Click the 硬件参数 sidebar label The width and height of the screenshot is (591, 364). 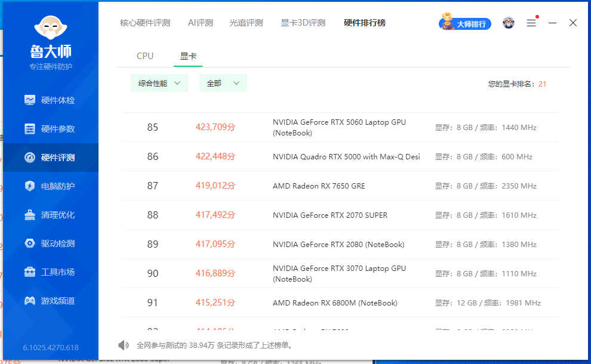pyautogui.click(x=58, y=129)
